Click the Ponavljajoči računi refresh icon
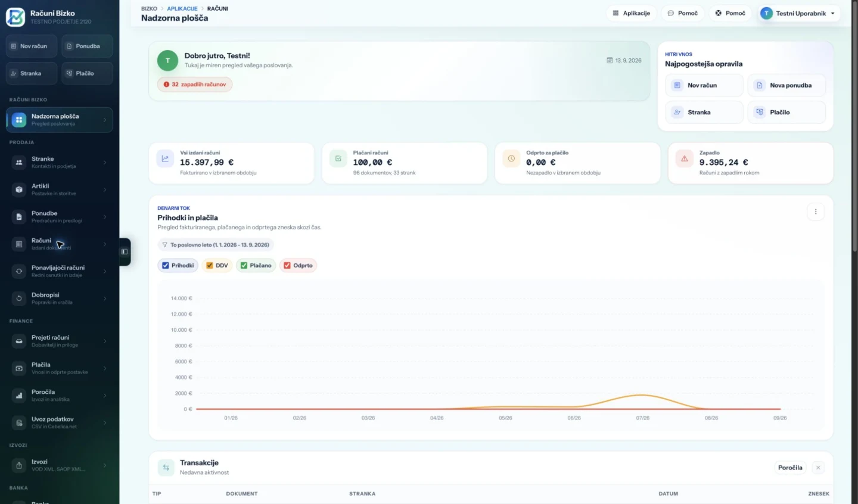 [x=19, y=271]
